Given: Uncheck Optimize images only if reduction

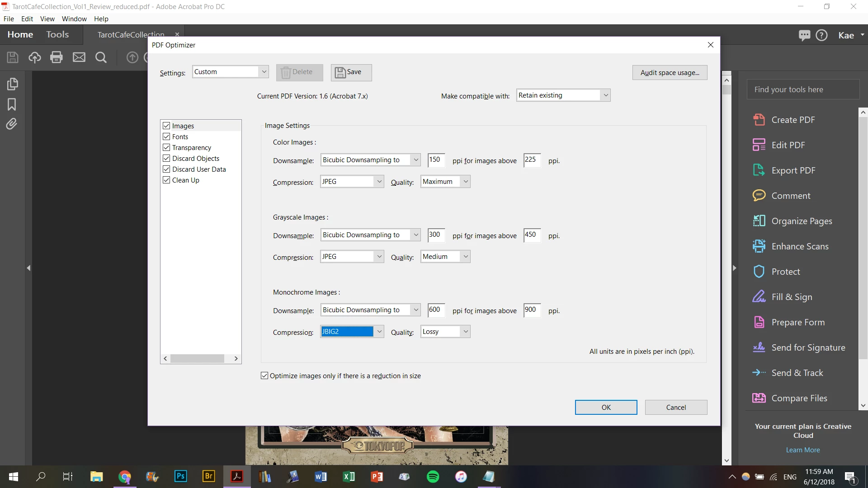Looking at the screenshot, I should (x=264, y=375).
